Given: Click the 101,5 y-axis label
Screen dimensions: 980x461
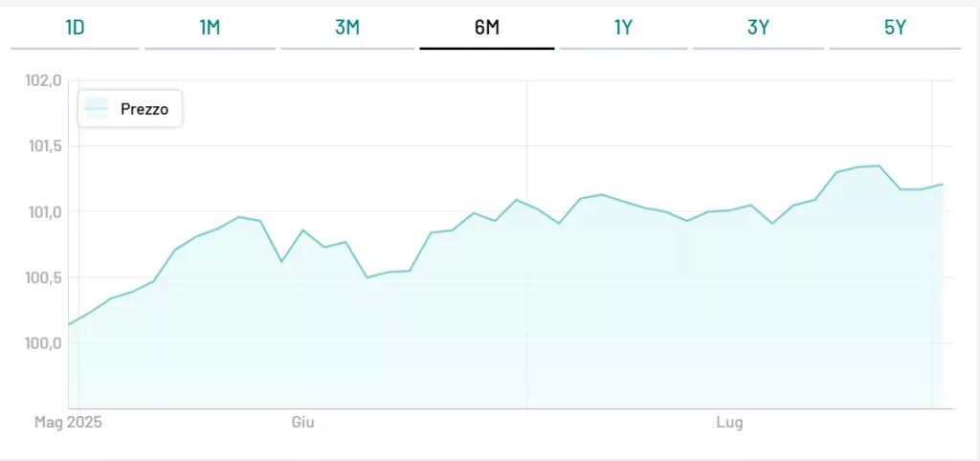Looking at the screenshot, I should coord(43,146).
